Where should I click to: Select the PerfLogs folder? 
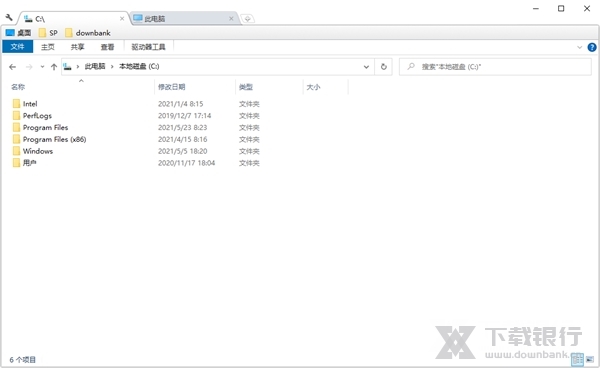(x=37, y=116)
